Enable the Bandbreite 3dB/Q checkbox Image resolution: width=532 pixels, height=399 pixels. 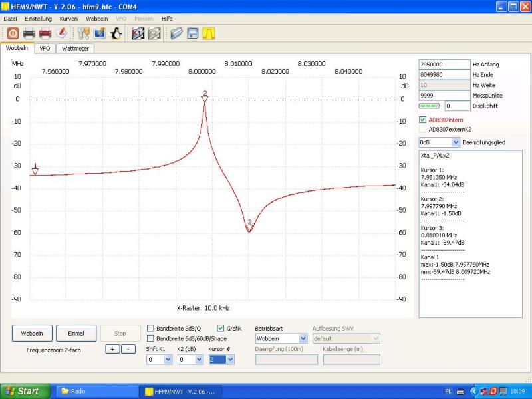tap(150, 328)
